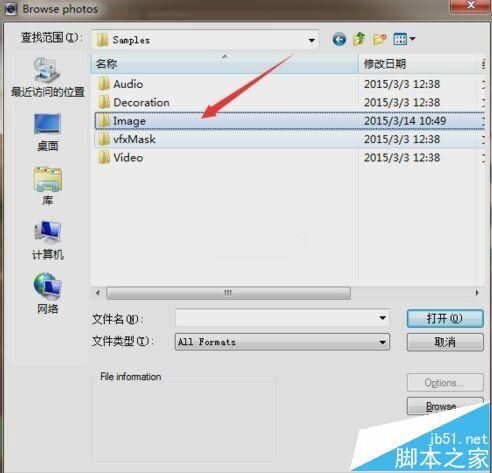Click the Options button
This screenshot has height=473, width=492.
(445, 383)
